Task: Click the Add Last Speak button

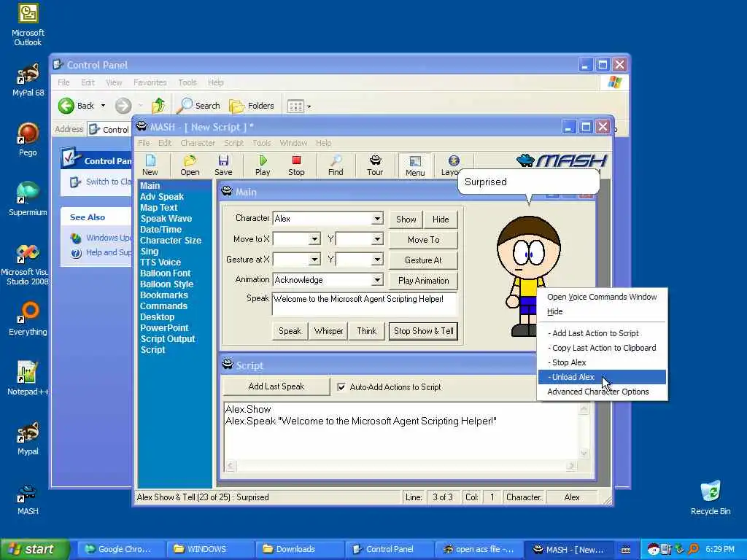Action: tap(276, 386)
